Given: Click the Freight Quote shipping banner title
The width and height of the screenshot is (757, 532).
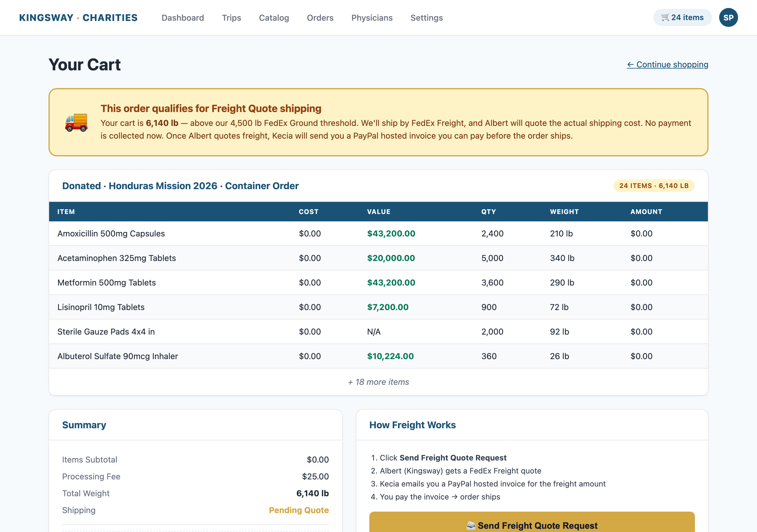Looking at the screenshot, I should [x=211, y=108].
